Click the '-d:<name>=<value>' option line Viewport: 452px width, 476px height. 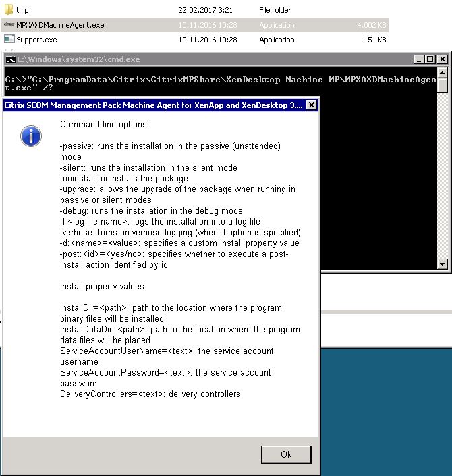[x=179, y=243]
